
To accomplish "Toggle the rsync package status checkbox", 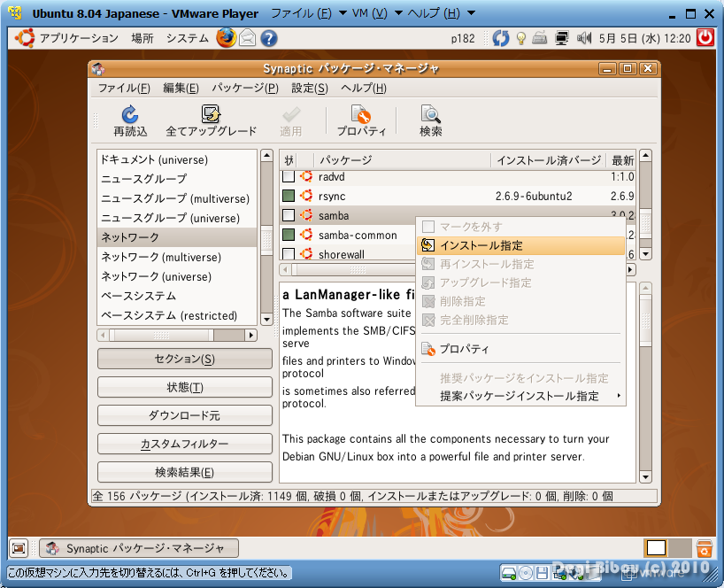I will coord(289,196).
